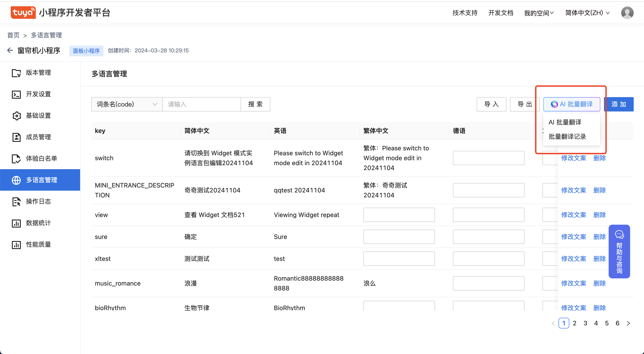Click the back arrow beside 窗帘机小程序
Viewport: 644px width, 354px height.
pyautogui.click(x=10, y=51)
